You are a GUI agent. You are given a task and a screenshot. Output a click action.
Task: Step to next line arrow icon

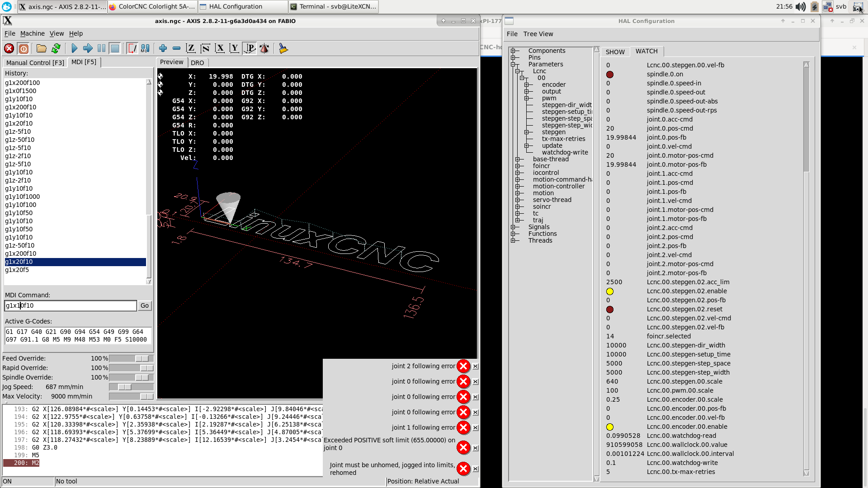pyautogui.click(x=88, y=48)
